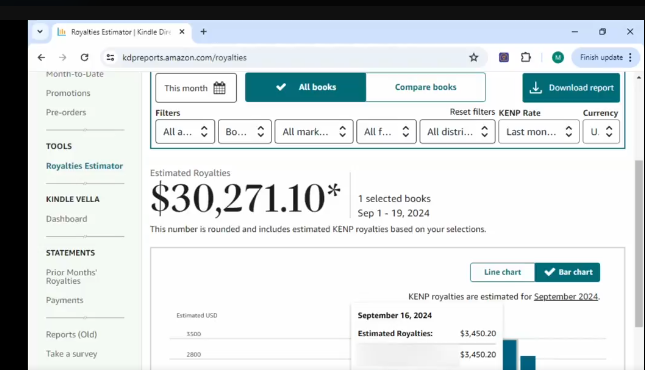The width and height of the screenshot is (645, 370).
Task: Switch to Compare books mode
Action: pos(425,87)
